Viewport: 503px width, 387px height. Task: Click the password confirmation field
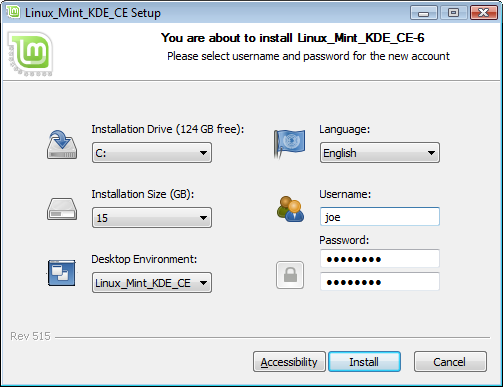tap(380, 282)
